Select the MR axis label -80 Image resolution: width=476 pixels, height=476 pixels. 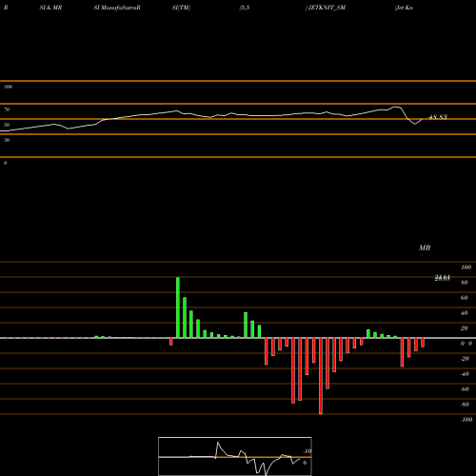[465, 405]
